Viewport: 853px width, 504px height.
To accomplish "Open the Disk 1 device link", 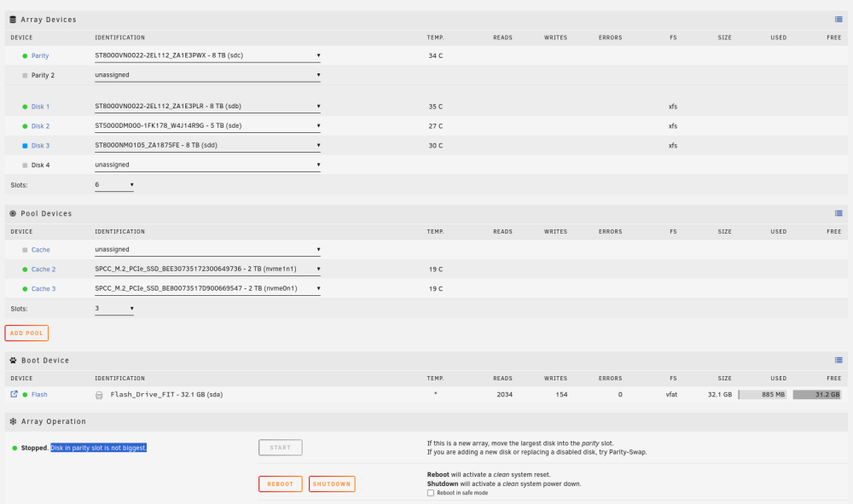I will tap(40, 107).
